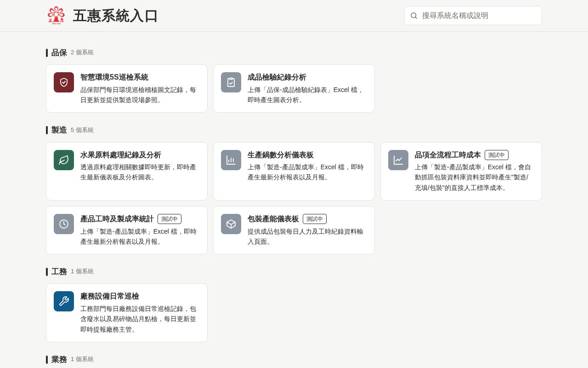Click the 測試中 badge on 產品工時及製成率統計
The height and width of the screenshot is (368, 588).
click(170, 219)
